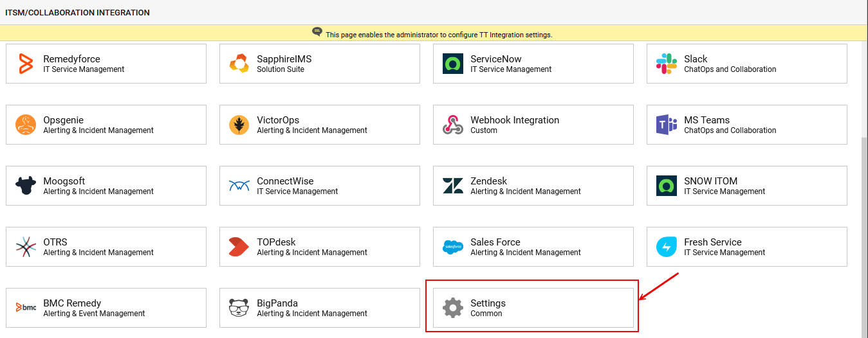Click the Opsgenie orange logo icon

[26, 125]
